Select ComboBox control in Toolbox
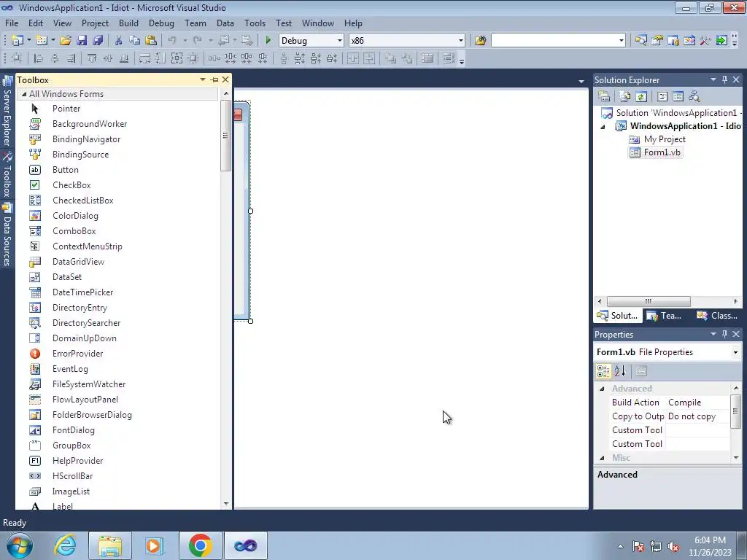 click(74, 231)
